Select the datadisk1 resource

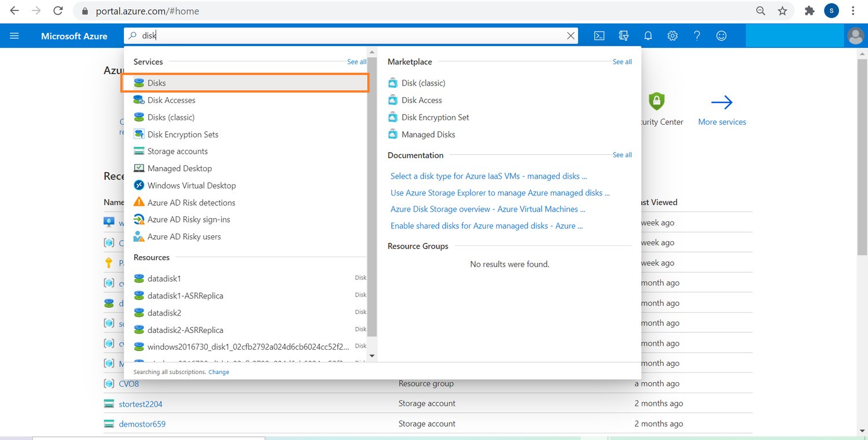tap(164, 279)
